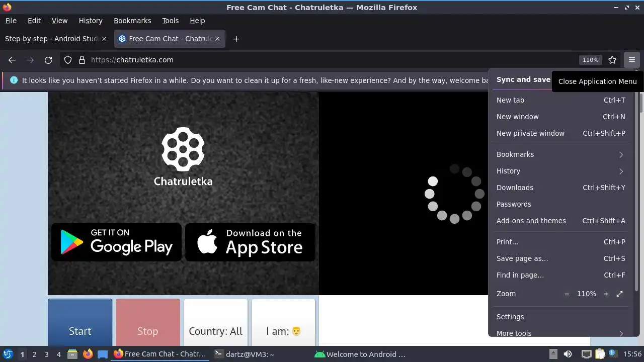
Task: Click the Download on the App Store badge
Action: point(250,242)
